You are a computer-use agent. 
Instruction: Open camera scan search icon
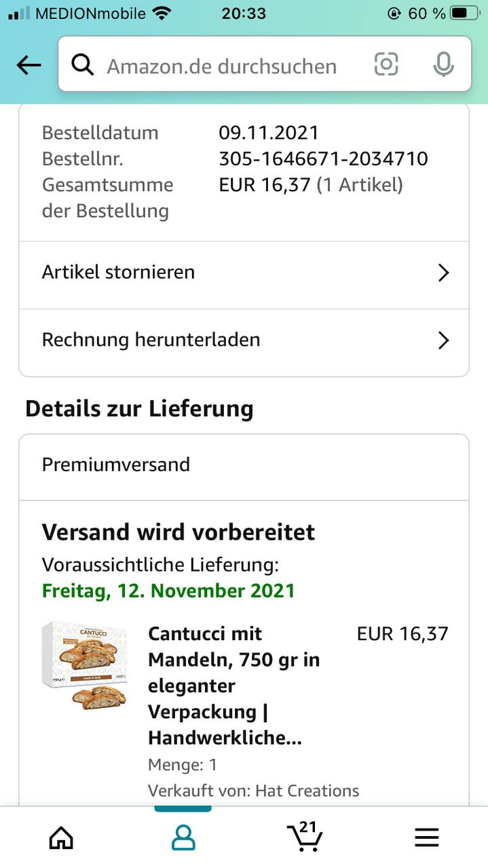(386, 64)
